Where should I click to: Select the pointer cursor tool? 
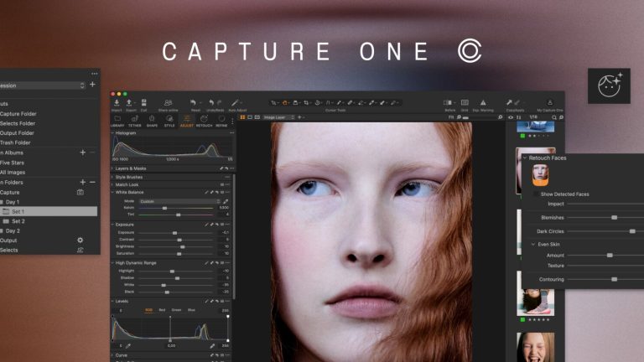tap(273, 102)
